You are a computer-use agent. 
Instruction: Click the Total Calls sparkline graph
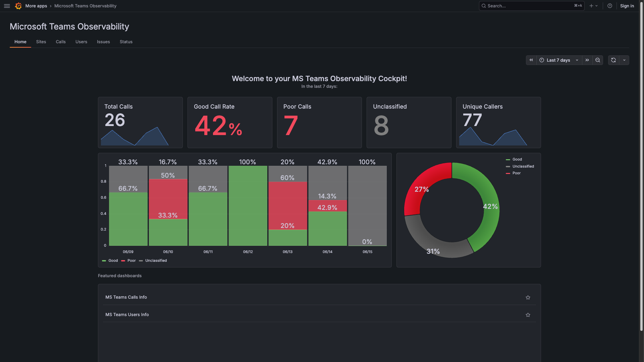click(x=135, y=137)
